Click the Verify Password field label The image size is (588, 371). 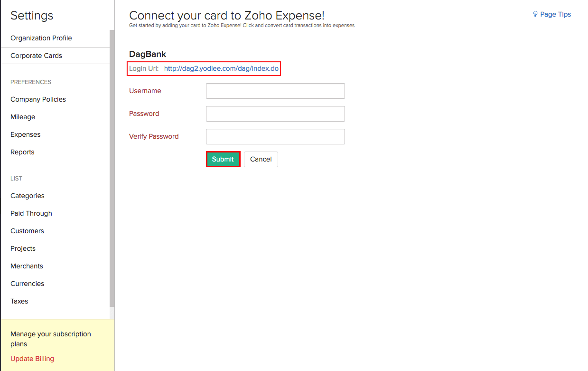pyautogui.click(x=154, y=136)
